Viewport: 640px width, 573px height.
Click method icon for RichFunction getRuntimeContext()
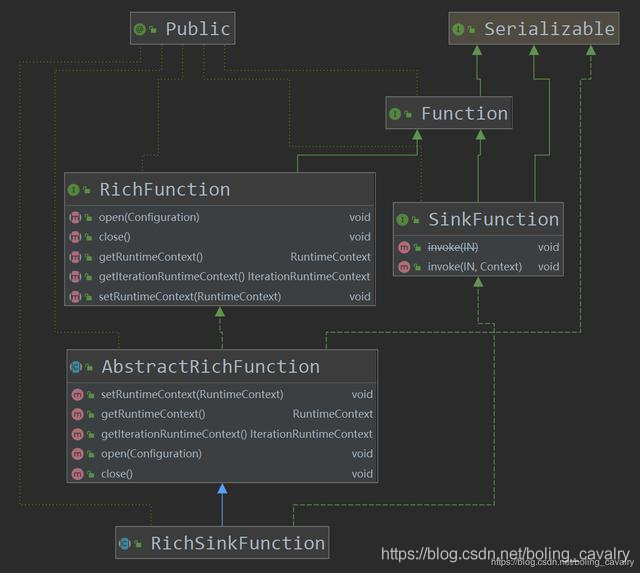tap(75, 257)
